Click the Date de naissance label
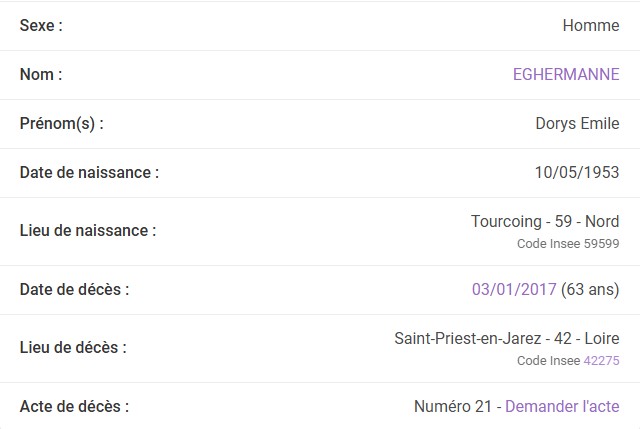The height and width of the screenshot is (429, 640). click(x=89, y=173)
